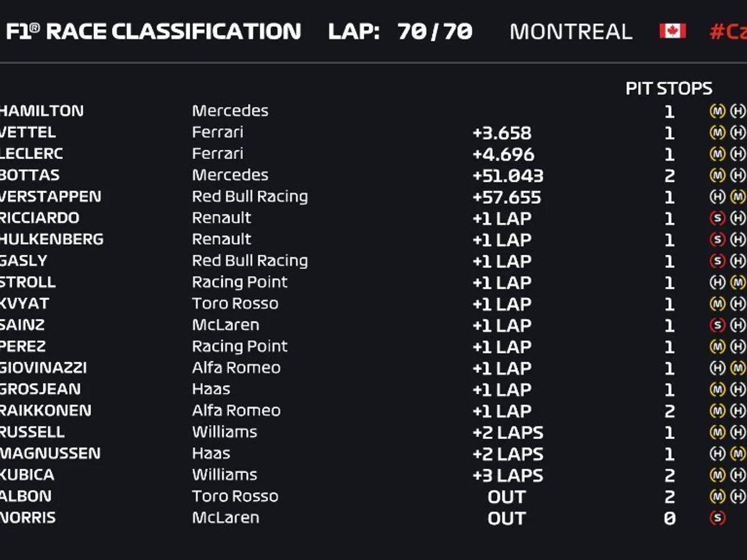The width and height of the screenshot is (747, 560).
Task: Select Kubica's Williams team name
Action: pos(224,475)
